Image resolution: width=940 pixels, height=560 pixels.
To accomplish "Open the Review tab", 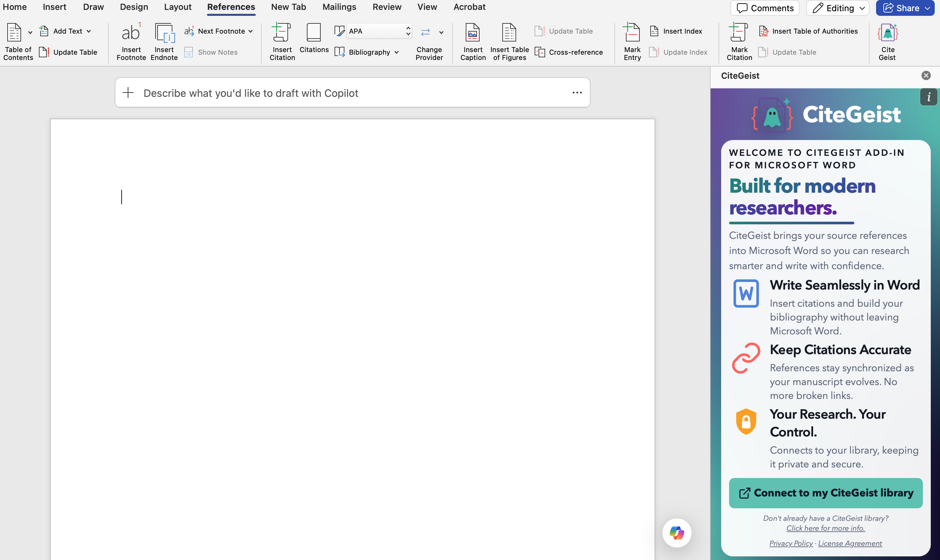I will pos(387,7).
